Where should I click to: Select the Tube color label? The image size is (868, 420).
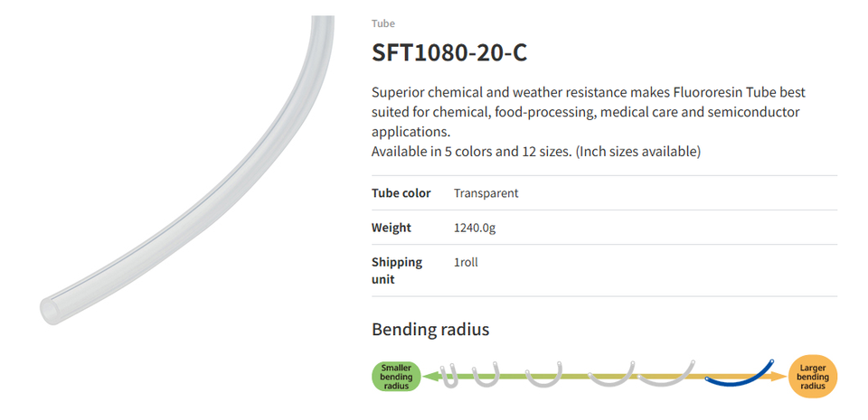click(401, 193)
